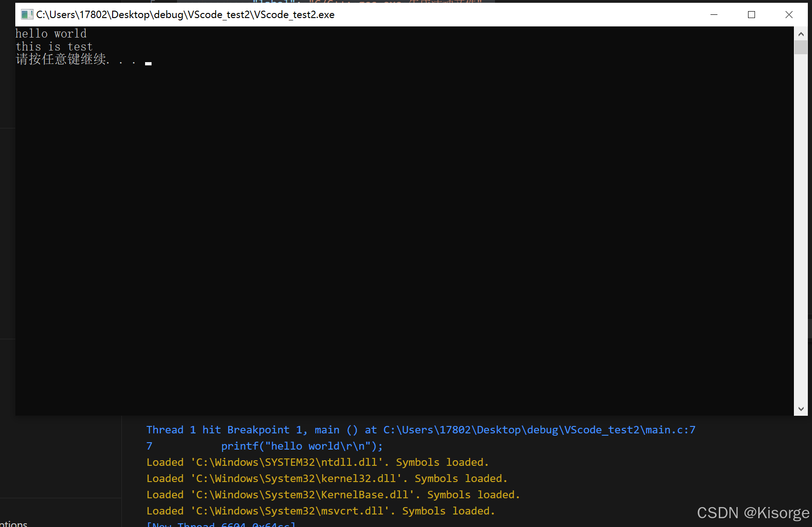This screenshot has height=527, width=812.
Task: Click the 'ntdll.dll' Symbols loaded line
Action: [x=317, y=462]
